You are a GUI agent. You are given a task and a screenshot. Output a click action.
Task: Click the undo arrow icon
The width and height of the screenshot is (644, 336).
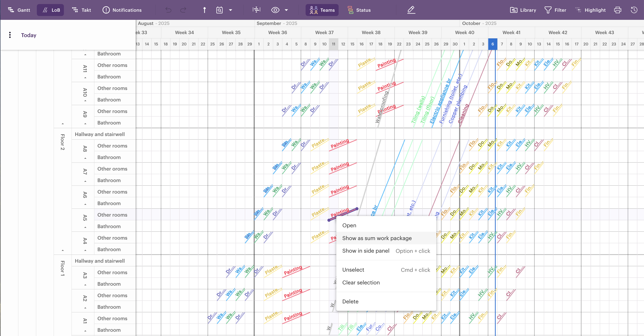click(x=168, y=10)
